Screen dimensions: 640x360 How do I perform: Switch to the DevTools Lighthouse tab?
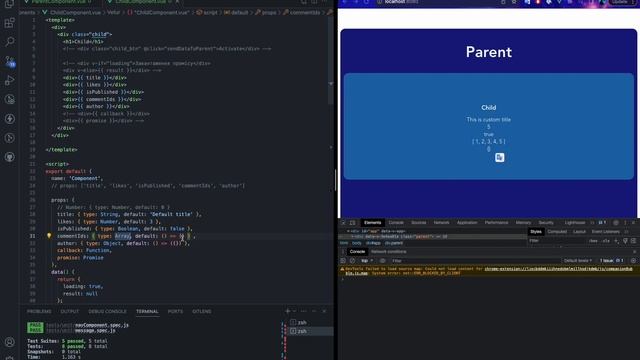[x=575, y=223]
